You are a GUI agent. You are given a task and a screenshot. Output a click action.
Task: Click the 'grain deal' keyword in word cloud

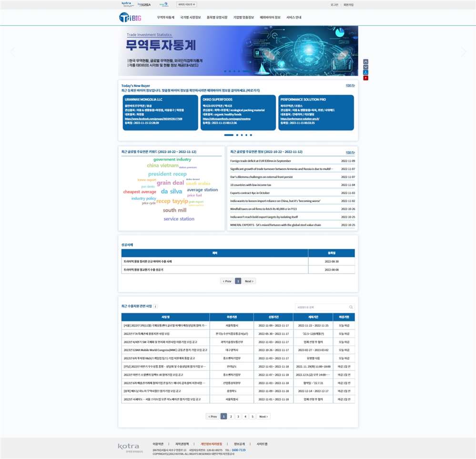pos(170,183)
